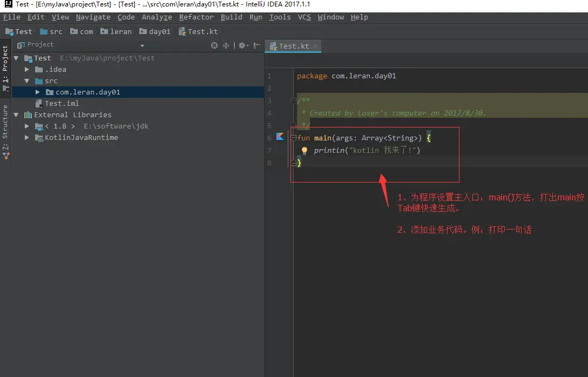Click the External Libraries bar-chart icon
This screenshot has height=377, width=588.
click(28, 115)
